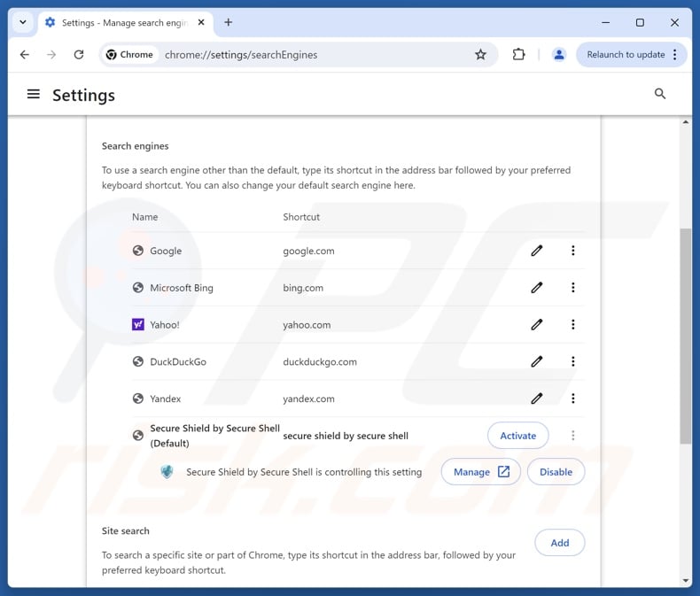This screenshot has width=700, height=596.
Task: Go forward to next page
Action: tap(51, 54)
